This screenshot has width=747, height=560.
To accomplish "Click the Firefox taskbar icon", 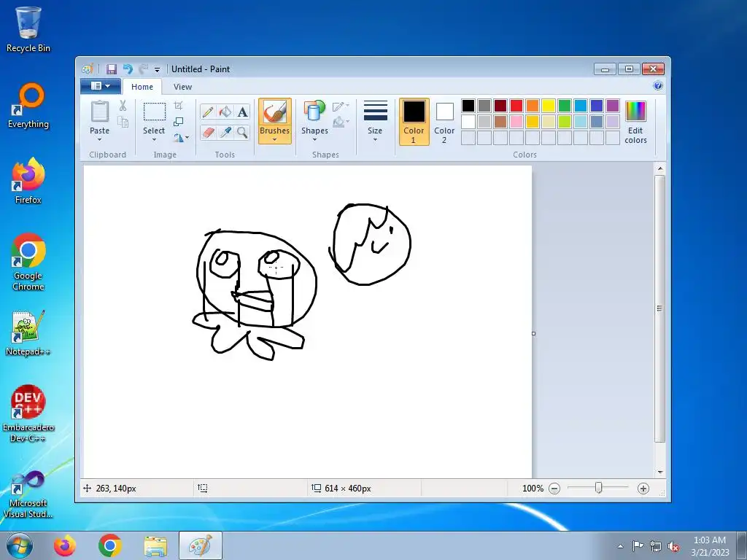I will [x=64, y=545].
